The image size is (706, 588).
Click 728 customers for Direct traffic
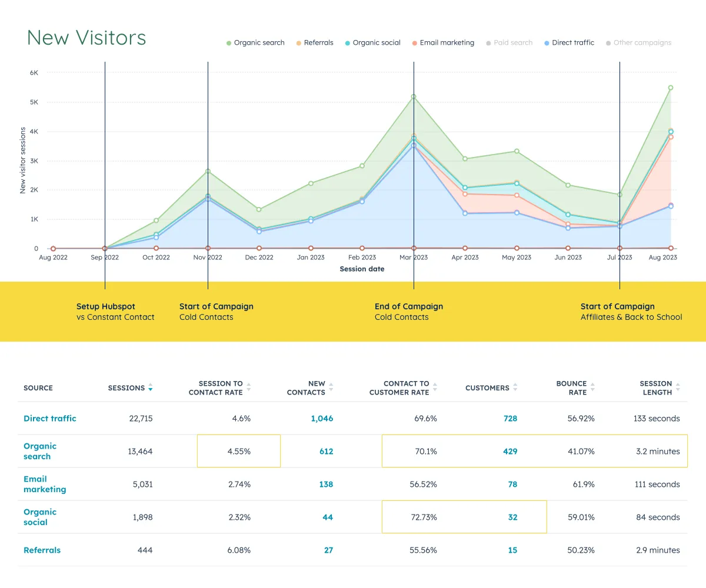click(x=510, y=419)
